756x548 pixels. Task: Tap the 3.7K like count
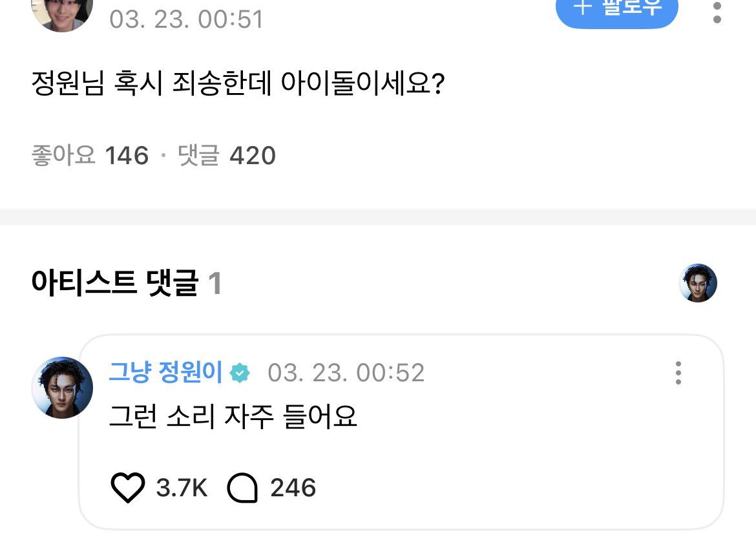tap(182, 488)
